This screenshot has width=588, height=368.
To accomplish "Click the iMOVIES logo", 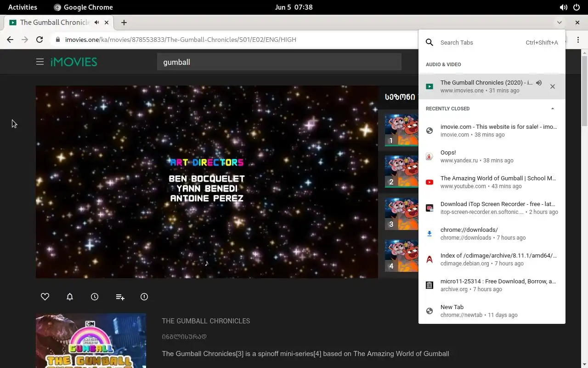I will pyautogui.click(x=73, y=62).
